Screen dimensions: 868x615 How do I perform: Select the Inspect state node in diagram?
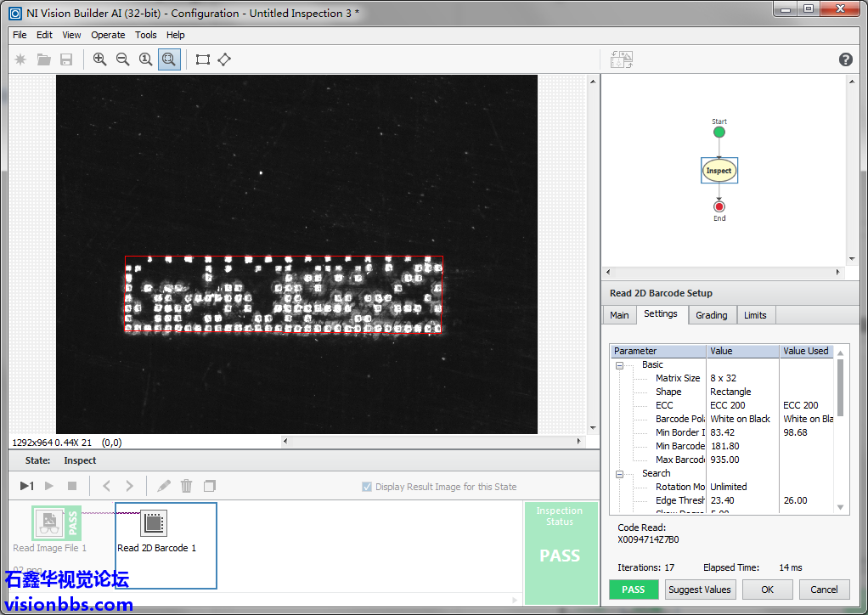tap(719, 171)
